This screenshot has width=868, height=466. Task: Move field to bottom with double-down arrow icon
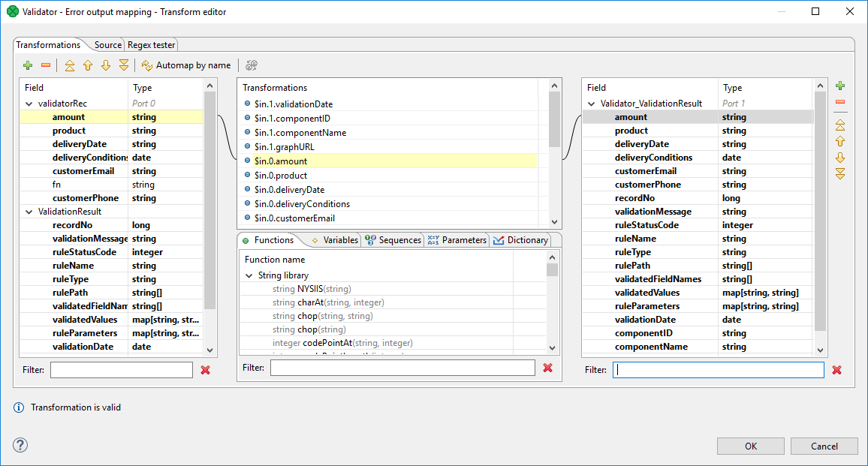pyautogui.click(x=123, y=65)
